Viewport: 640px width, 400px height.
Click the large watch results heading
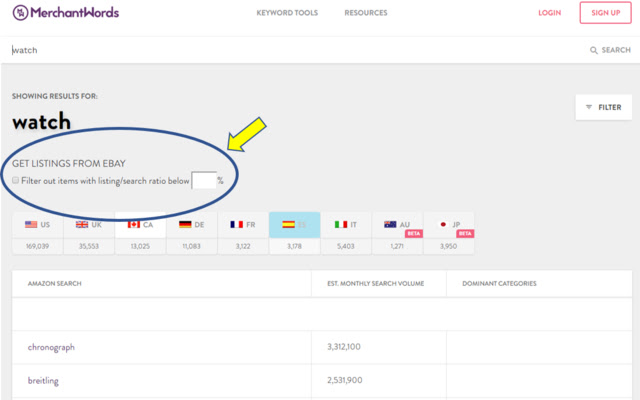point(41,121)
